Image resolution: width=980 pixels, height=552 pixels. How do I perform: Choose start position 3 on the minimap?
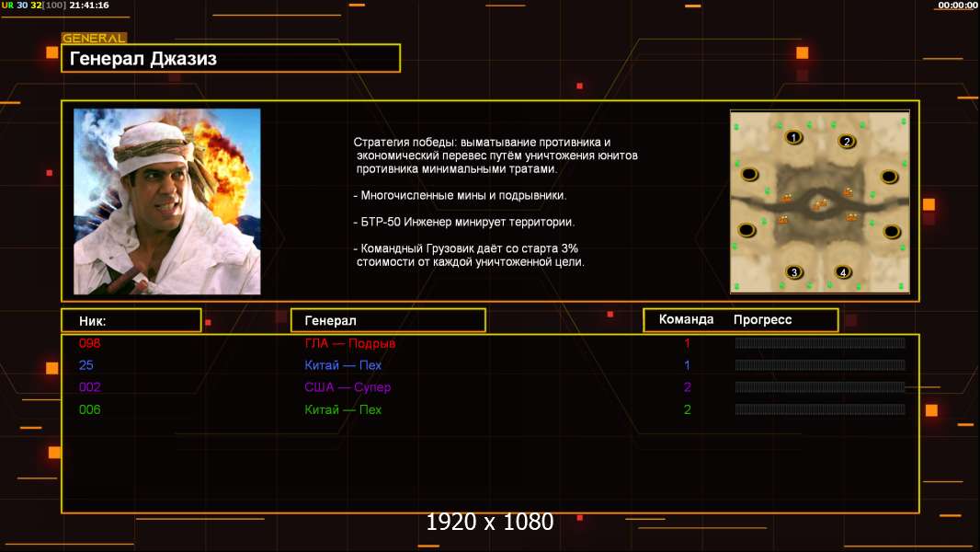(794, 272)
